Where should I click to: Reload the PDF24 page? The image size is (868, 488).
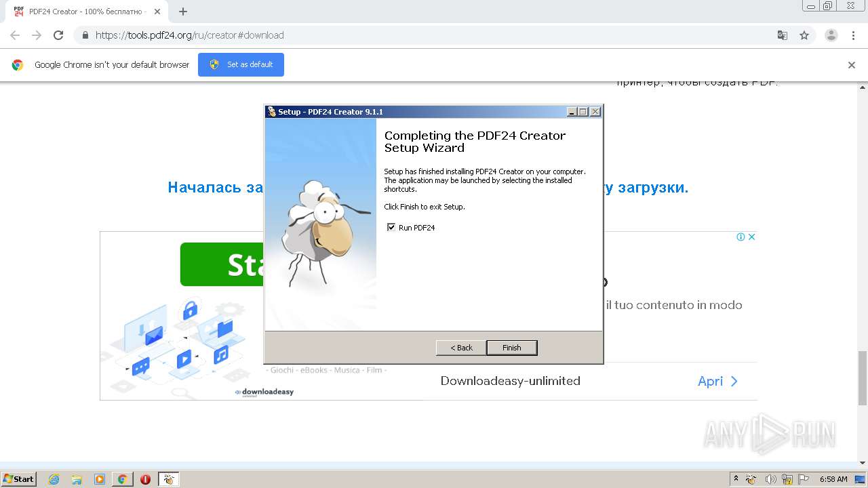click(58, 35)
